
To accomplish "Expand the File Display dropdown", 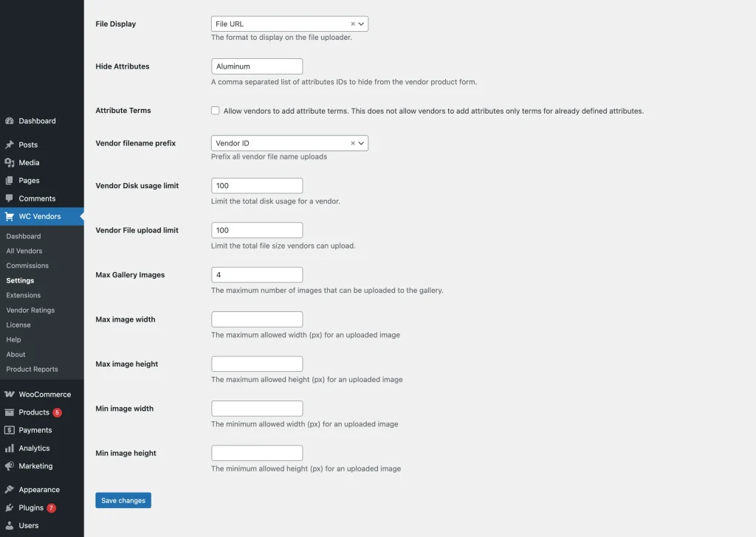I will 361,24.
